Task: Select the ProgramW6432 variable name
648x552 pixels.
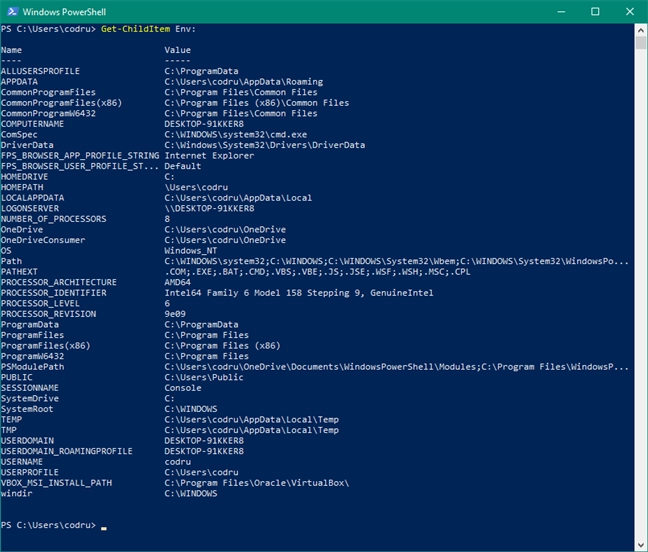Action: pyautogui.click(x=32, y=356)
